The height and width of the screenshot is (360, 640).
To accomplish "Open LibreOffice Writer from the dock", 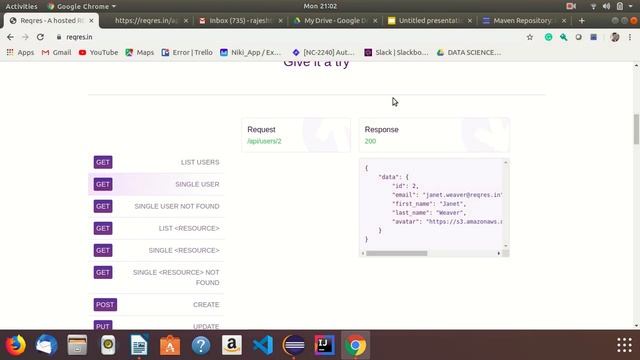I will pyautogui.click(x=139, y=345).
